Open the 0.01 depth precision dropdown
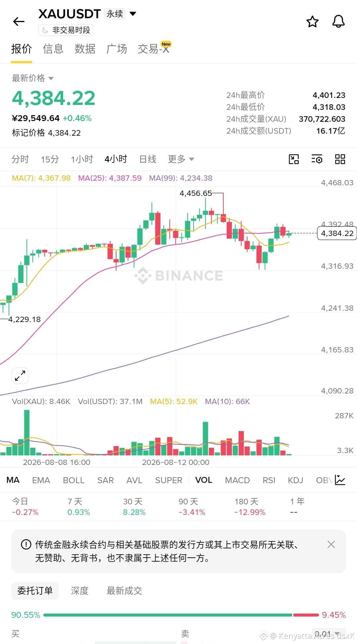Viewport: 357px width, 644px height. [329, 634]
